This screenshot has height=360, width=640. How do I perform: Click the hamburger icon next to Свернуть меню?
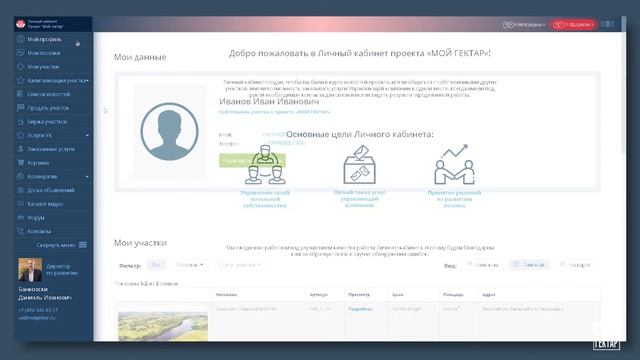[x=83, y=245]
